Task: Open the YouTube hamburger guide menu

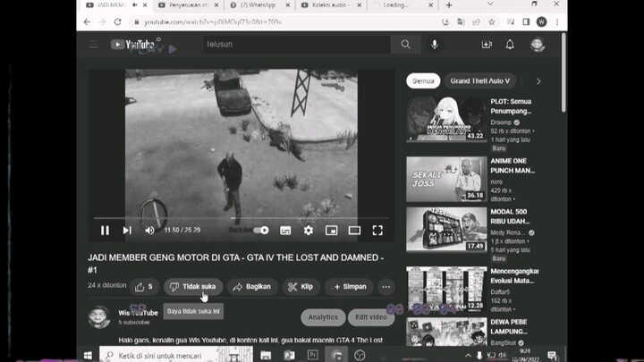Action: click(x=94, y=45)
